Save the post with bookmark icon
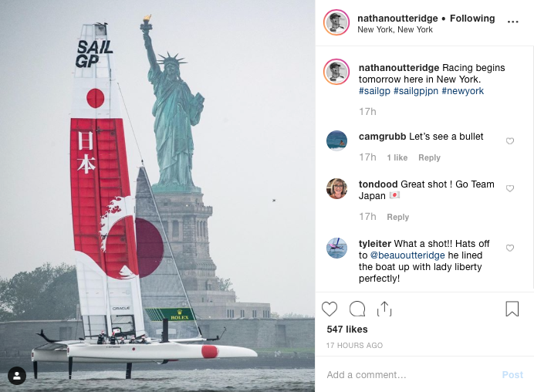Screen dimensions: 534x392 pos(512,309)
